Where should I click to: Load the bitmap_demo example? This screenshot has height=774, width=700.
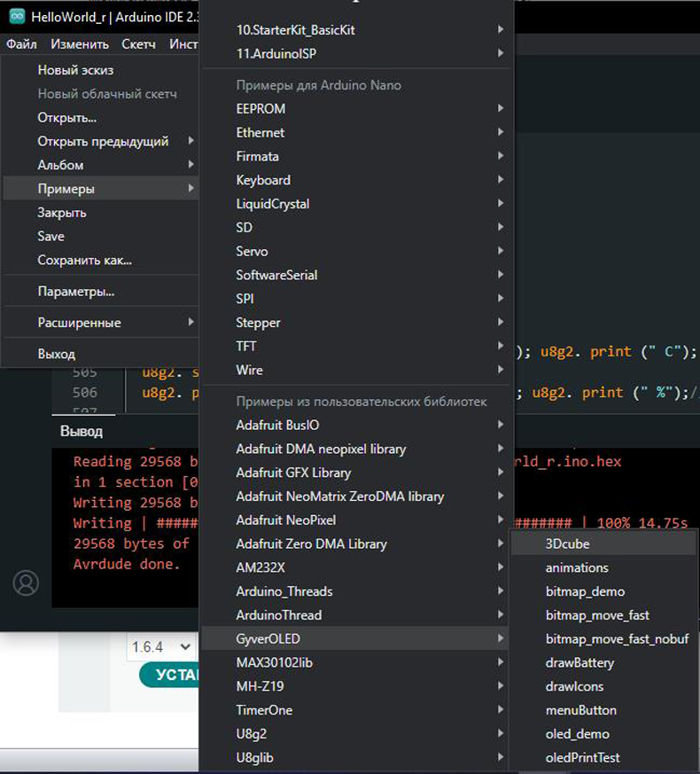pyautogui.click(x=603, y=591)
